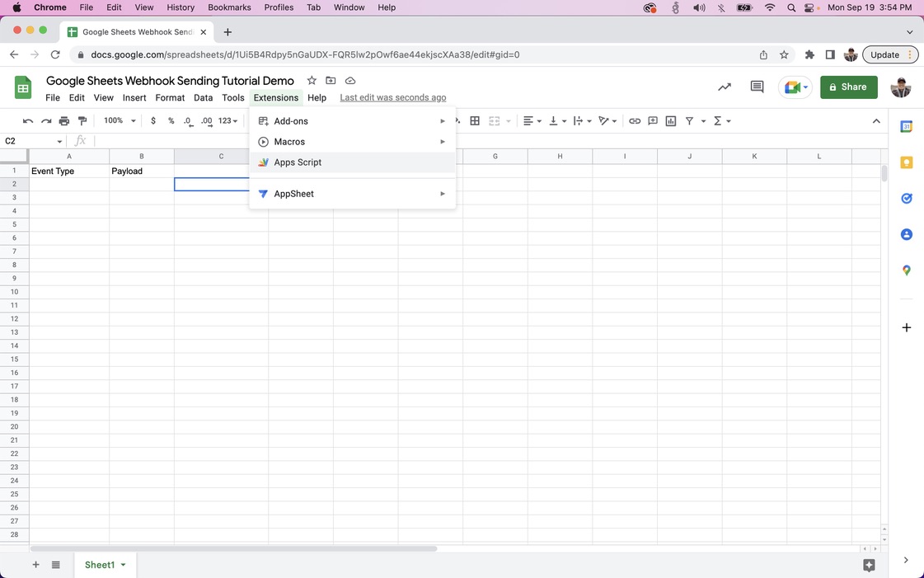
Task: Increase decimal places icon
Action: click(206, 120)
